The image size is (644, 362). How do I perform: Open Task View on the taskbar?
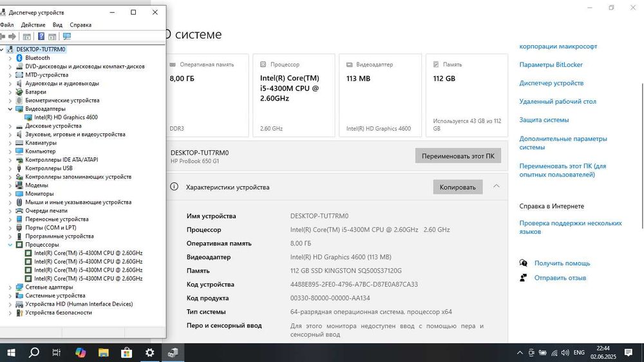[x=57, y=352]
